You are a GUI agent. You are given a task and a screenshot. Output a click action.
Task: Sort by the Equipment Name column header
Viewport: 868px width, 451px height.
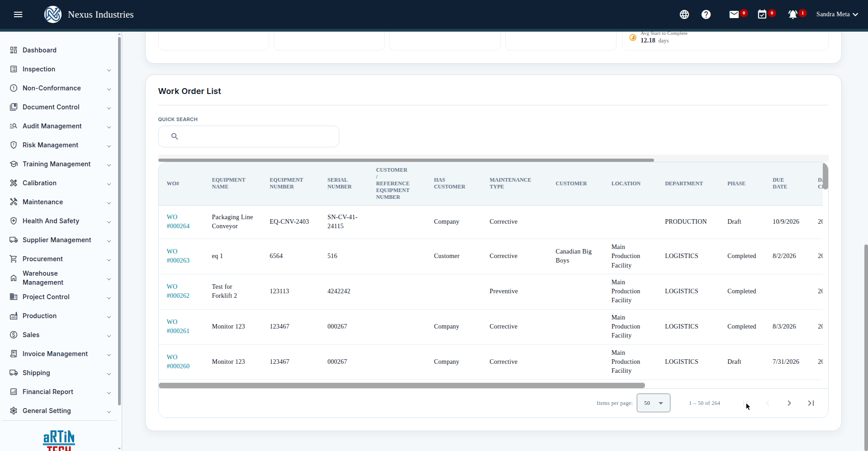pos(228,183)
